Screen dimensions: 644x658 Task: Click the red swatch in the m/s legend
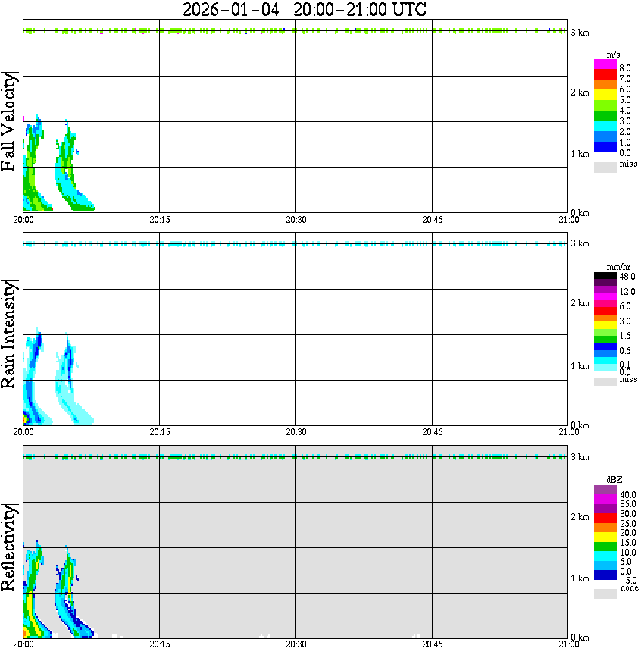pyautogui.click(x=605, y=74)
